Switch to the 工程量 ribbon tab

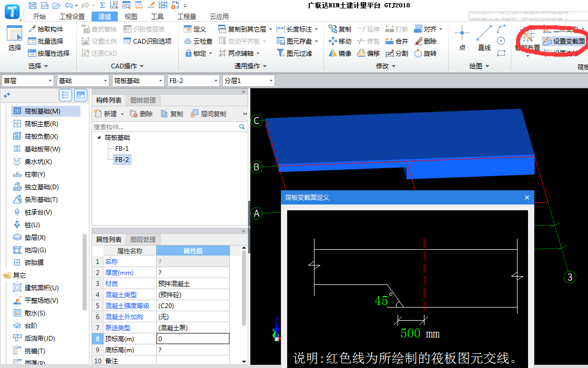(187, 16)
